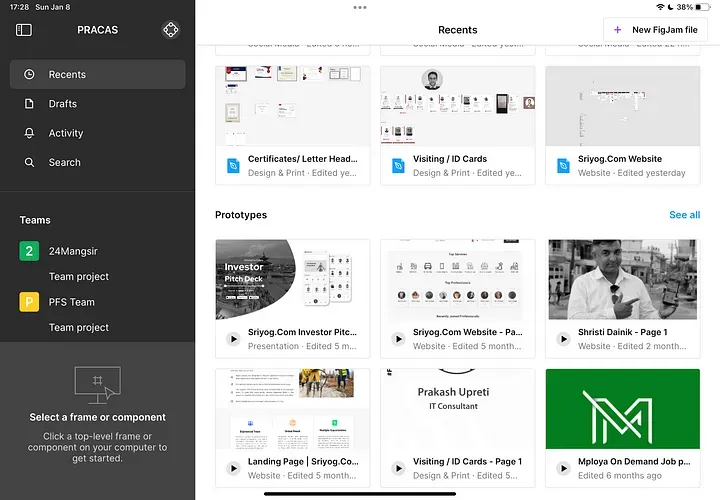This screenshot has width=720, height=500.
Task: Click the PRACAS workspace title
Action: [97, 30]
